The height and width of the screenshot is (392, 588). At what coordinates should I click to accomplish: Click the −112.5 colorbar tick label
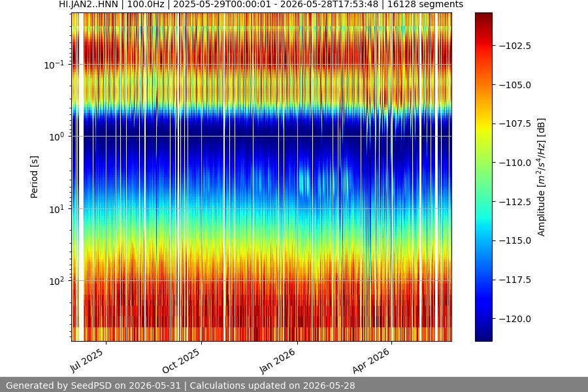[x=515, y=202]
